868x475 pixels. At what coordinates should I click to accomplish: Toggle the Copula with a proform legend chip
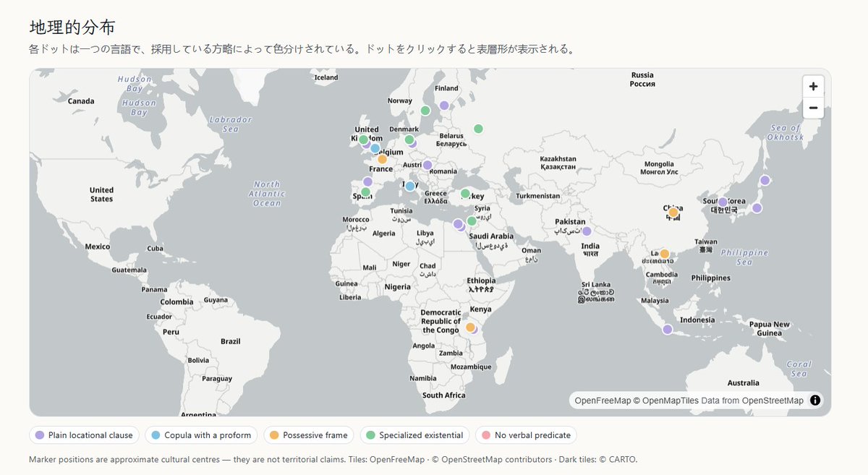pyautogui.click(x=201, y=435)
